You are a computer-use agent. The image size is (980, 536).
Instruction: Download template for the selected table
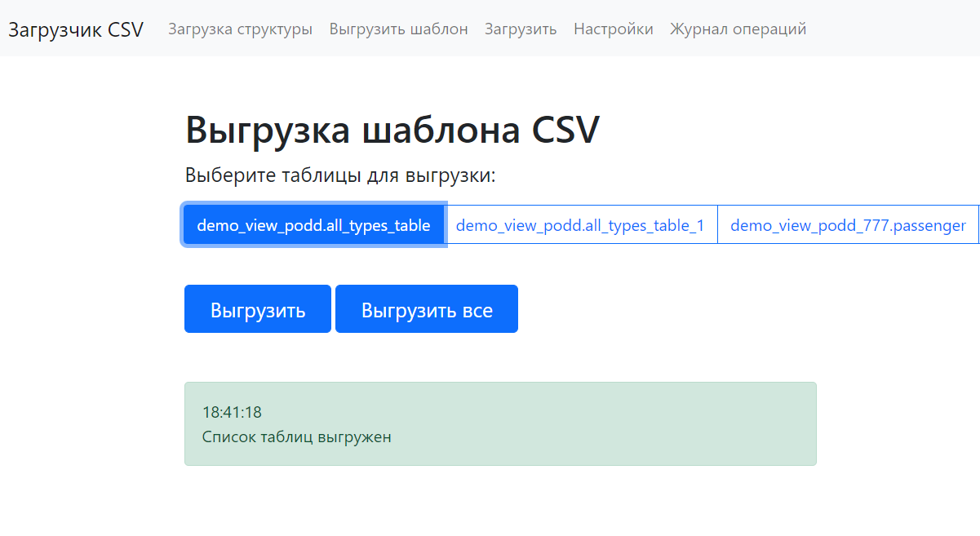(257, 308)
